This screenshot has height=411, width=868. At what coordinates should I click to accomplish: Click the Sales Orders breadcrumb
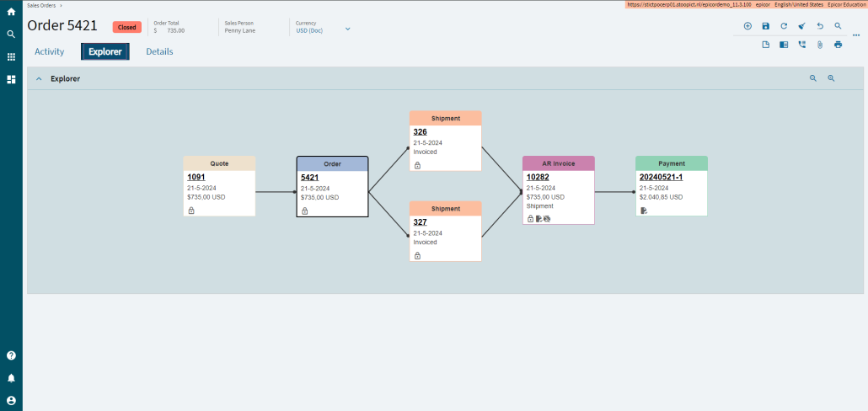41,5
